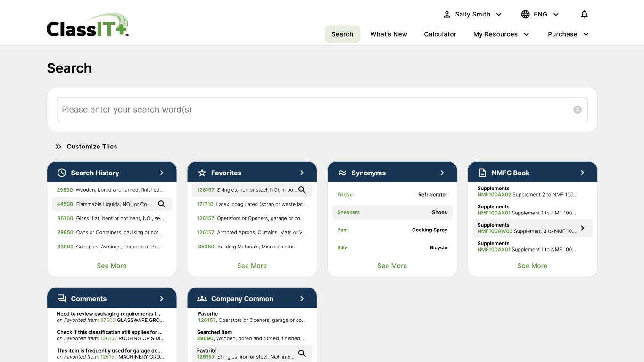
Task: Click the Comments panel speech bubble icon
Action: coord(61,298)
